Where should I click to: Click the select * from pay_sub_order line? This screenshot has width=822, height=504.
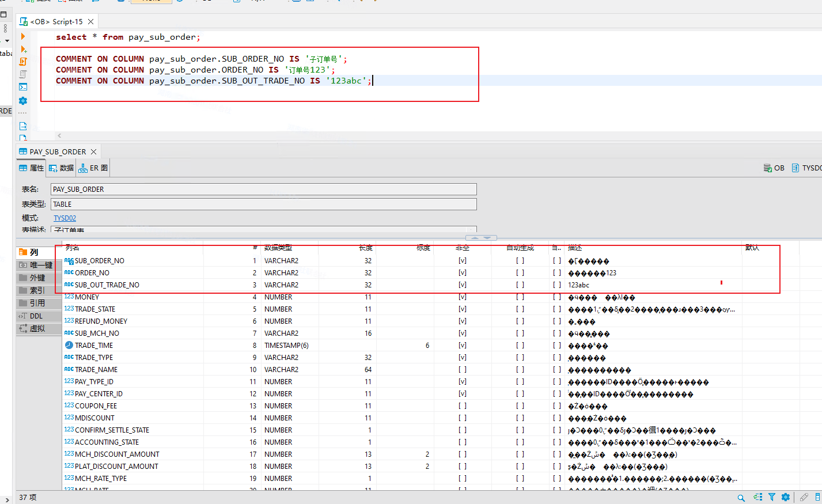click(128, 37)
